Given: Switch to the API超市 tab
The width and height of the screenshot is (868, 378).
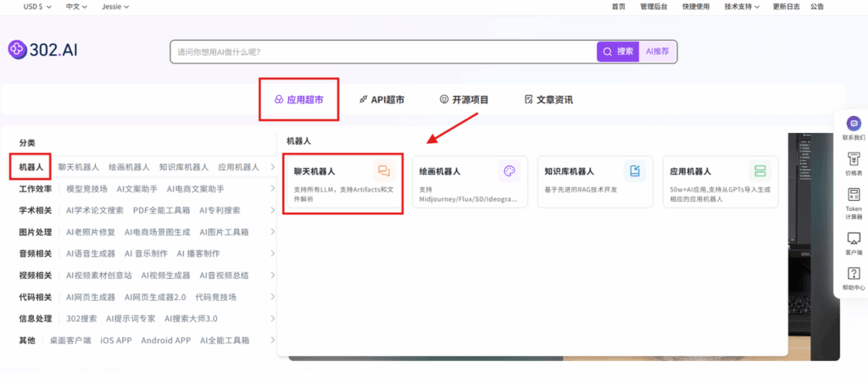Looking at the screenshot, I should pyautogui.click(x=381, y=99).
